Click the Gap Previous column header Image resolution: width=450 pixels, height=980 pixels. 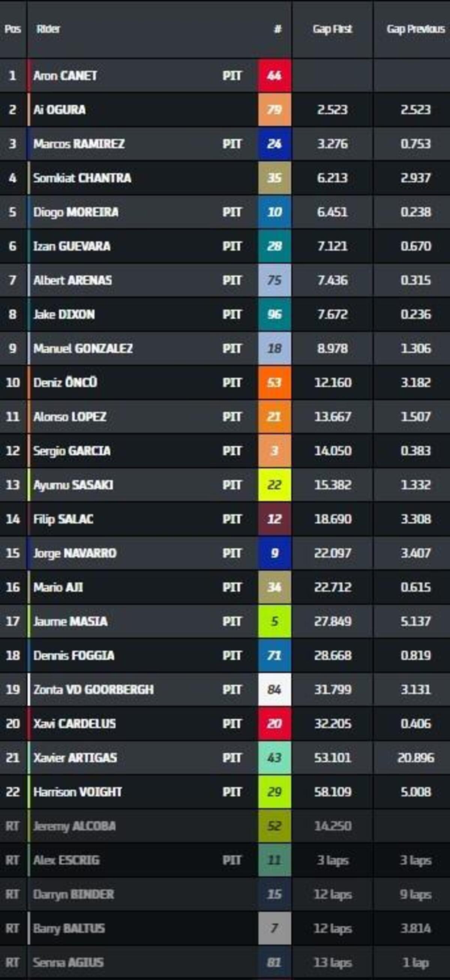[x=415, y=29]
